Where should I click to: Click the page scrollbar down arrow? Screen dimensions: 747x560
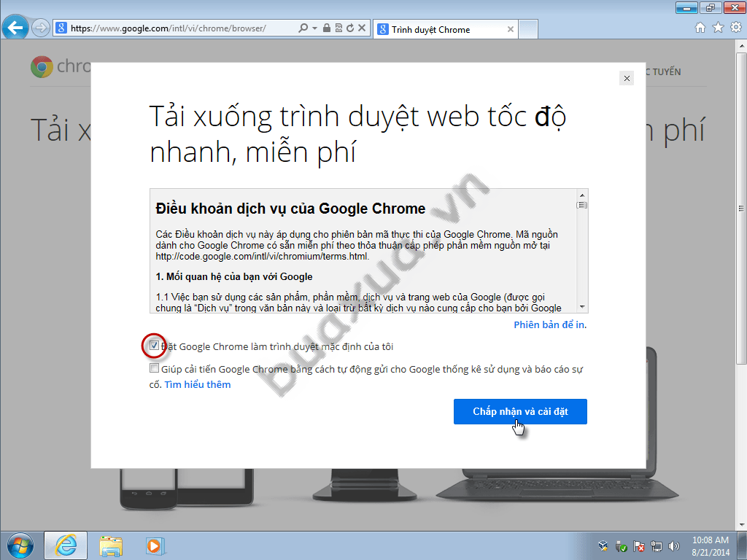coord(741,525)
